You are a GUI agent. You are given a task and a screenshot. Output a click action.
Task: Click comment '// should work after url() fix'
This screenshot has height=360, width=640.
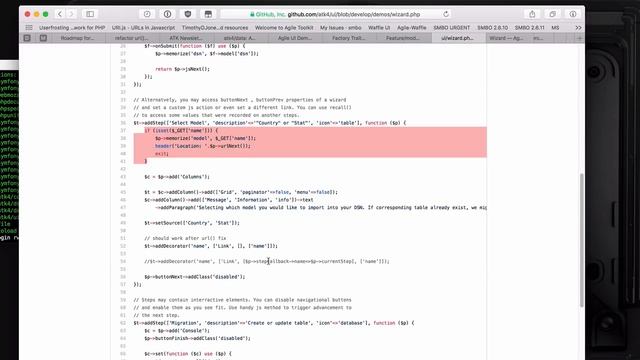(185, 238)
